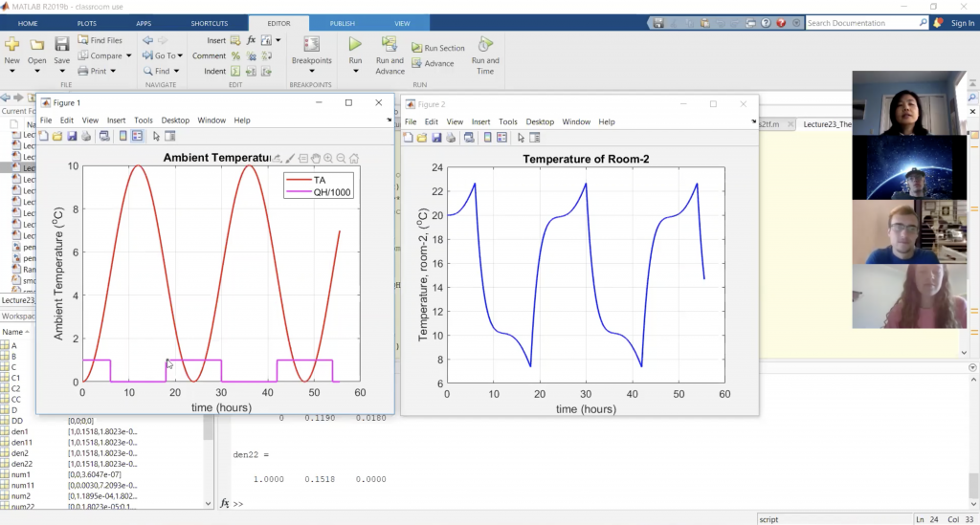
Task: Open the Go To dropdown
Action: tap(165, 55)
